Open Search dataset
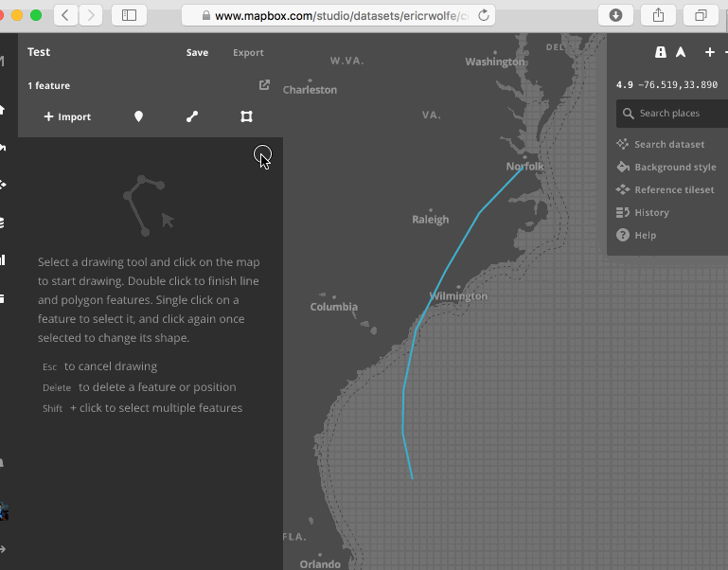Screen dimensions: 728x570 coord(660,144)
